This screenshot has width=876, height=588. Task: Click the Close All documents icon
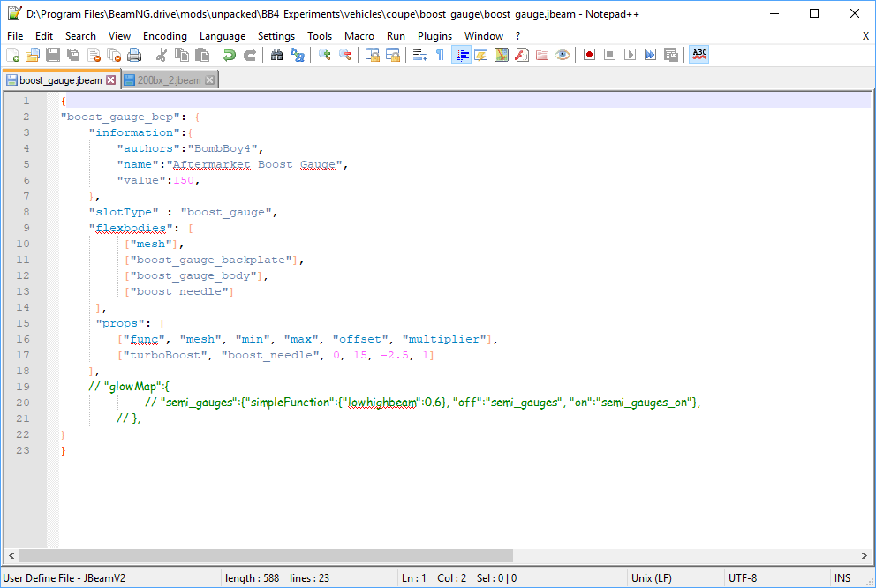(114, 55)
